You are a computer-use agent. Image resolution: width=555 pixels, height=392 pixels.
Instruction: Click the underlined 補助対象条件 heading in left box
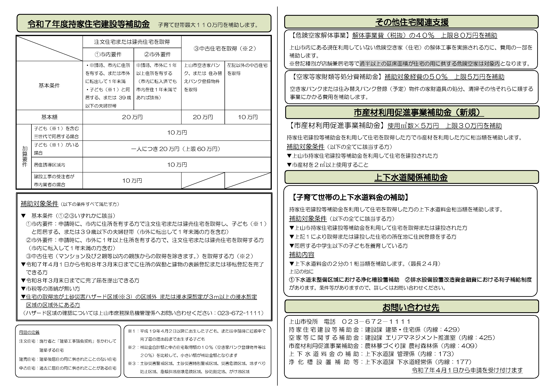(39, 204)
